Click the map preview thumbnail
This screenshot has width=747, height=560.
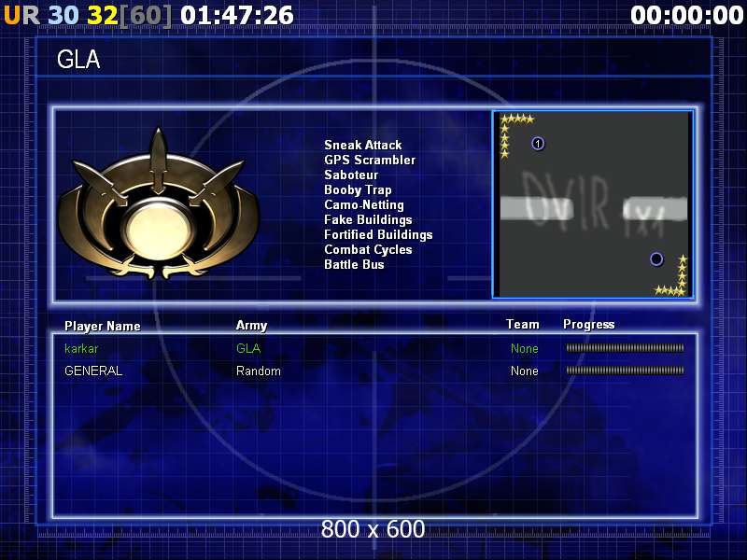coord(593,204)
